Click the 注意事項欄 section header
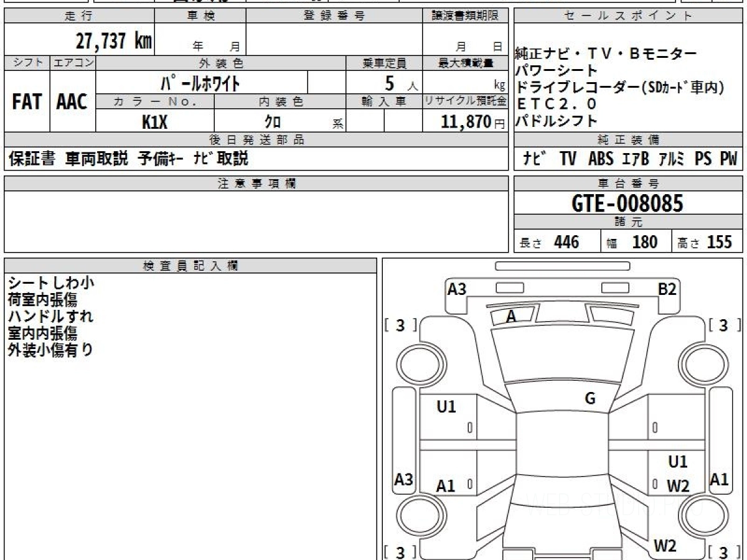 click(x=256, y=183)
